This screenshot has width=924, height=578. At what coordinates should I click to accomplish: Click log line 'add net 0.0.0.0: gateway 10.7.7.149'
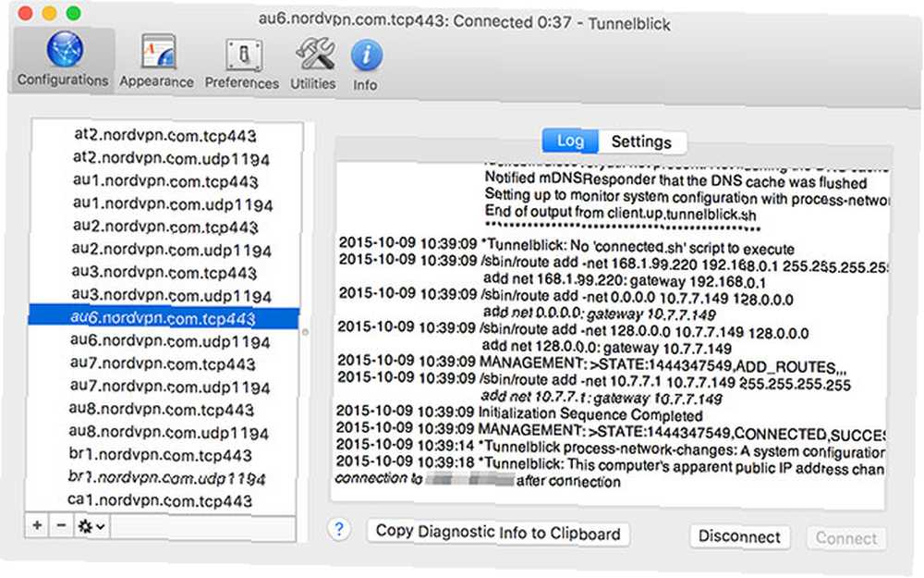[600, 314]
